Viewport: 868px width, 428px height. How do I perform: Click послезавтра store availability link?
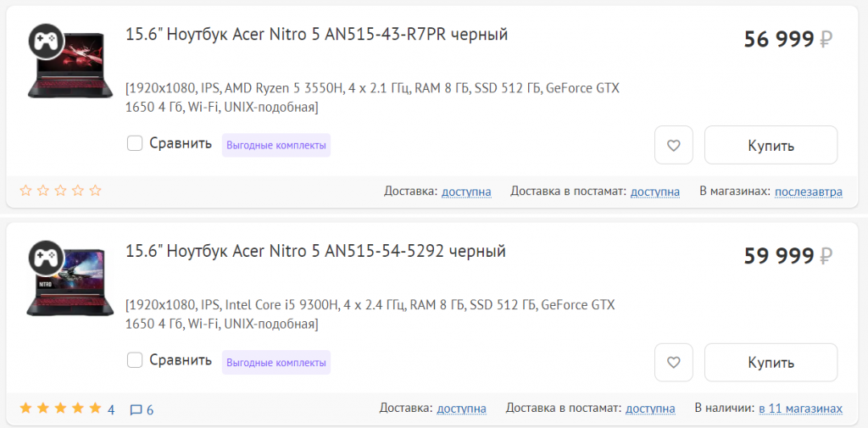pyautogui.click(x=809, y=192)
